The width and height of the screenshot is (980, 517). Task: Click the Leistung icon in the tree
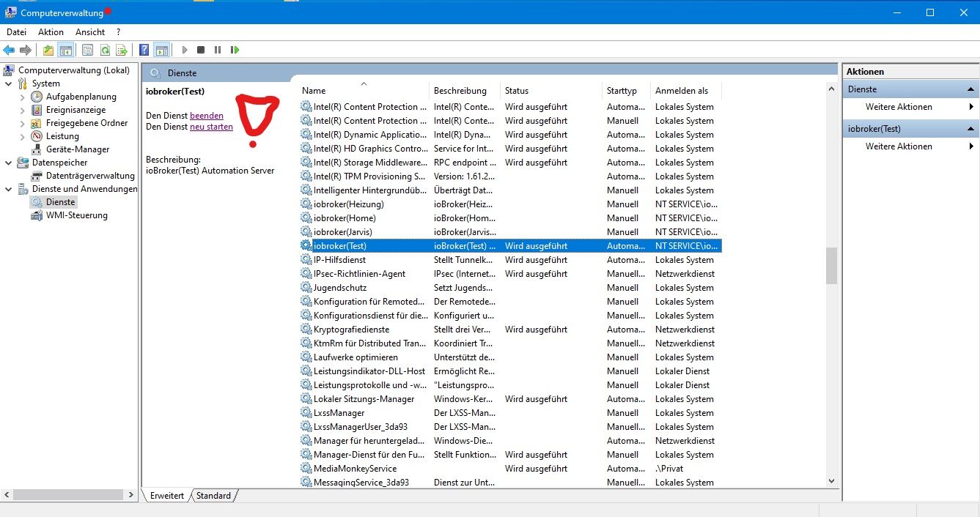(37, 136)
